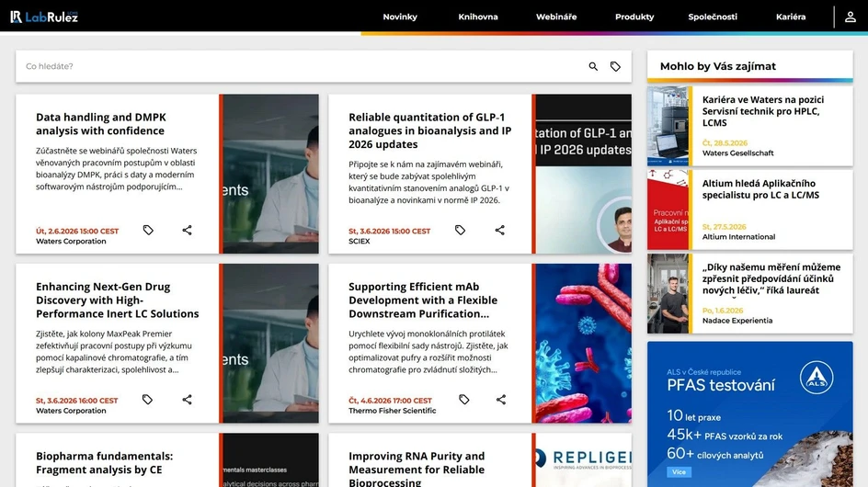This screenshot has height=487, width=868.
Task: Click 'Nadace Experientia' in sidebar
Action: pos(737,321)
